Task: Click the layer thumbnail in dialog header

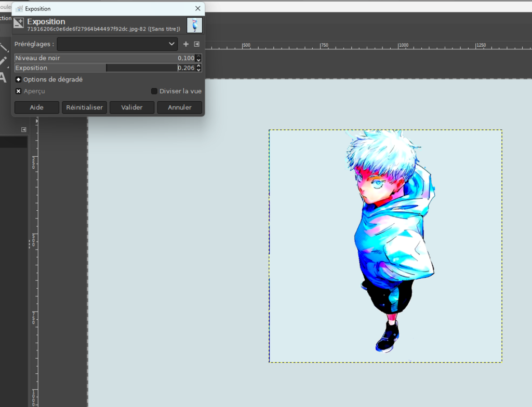Action: (194, 25)
